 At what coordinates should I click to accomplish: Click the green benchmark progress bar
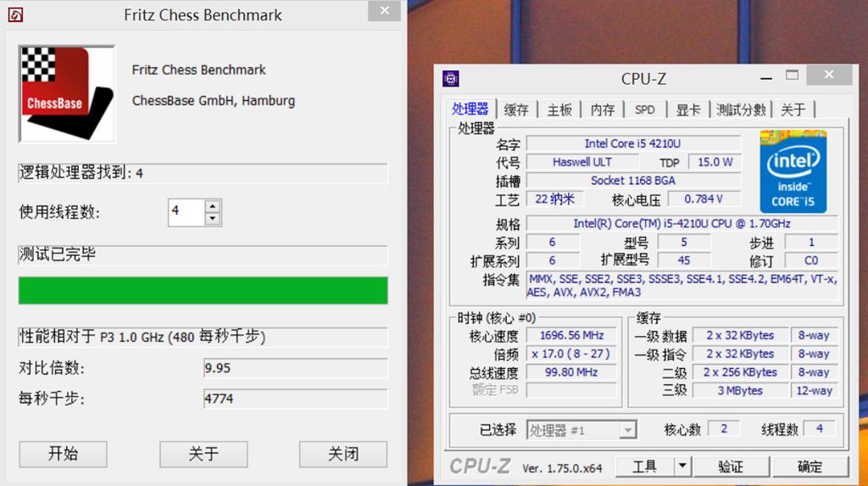point(203,290)
